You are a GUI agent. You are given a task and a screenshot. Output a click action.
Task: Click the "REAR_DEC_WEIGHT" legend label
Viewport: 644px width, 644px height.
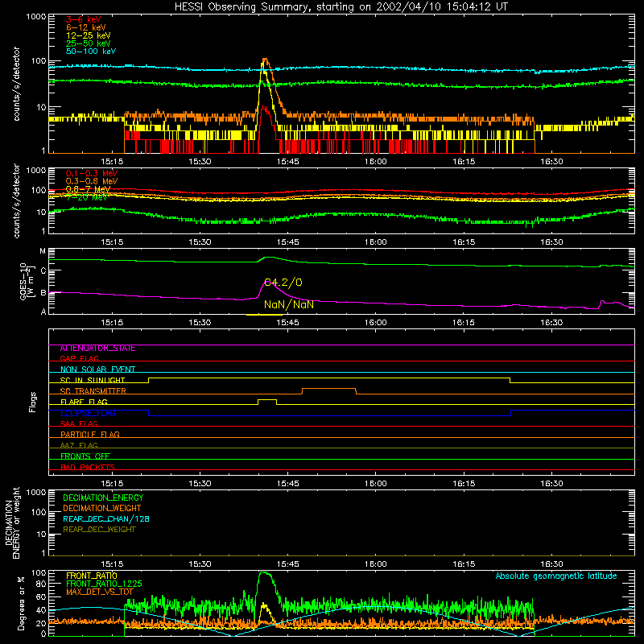pos(99,530)
